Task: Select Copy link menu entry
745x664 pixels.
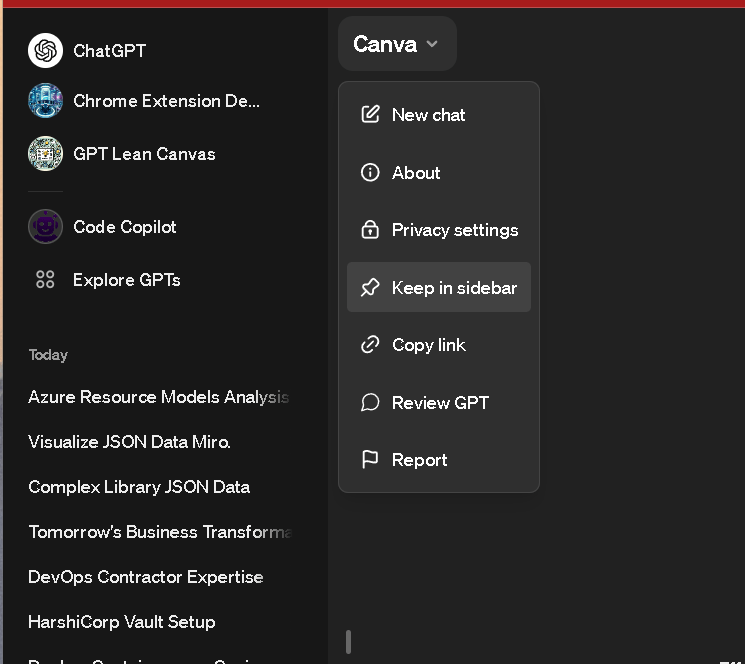Action: coord(439,345)
